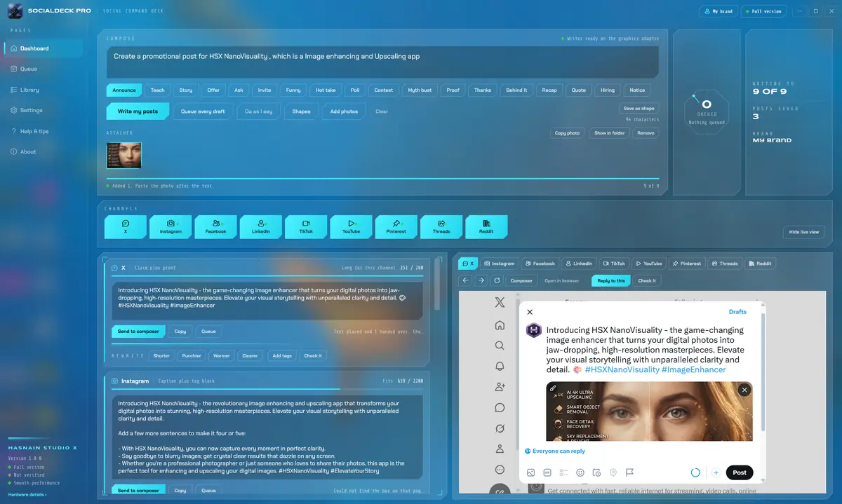Switch live view to Instagram tab
Viewport: 842px width, 504px height.
click(499, 264)
